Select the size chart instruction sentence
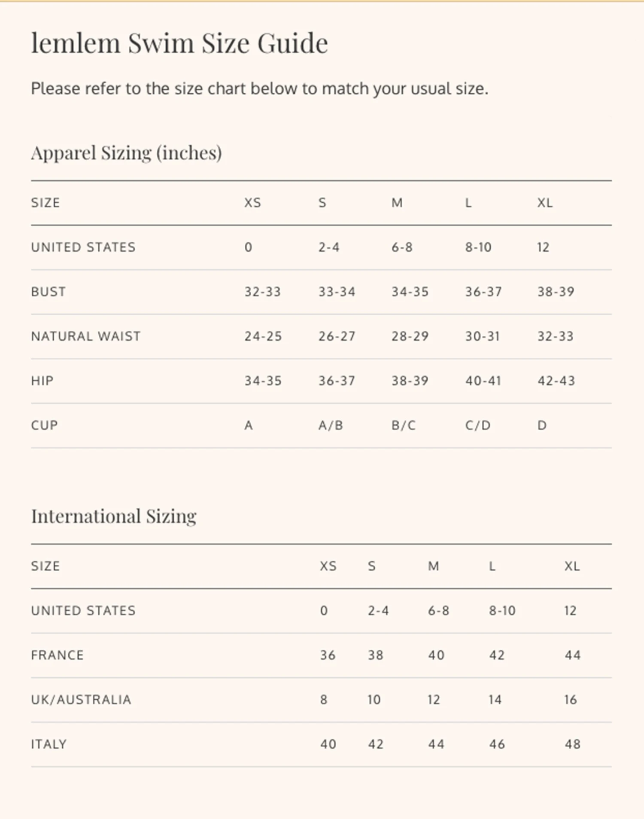This screenshot has height=819, width=644. coord(259,89)
